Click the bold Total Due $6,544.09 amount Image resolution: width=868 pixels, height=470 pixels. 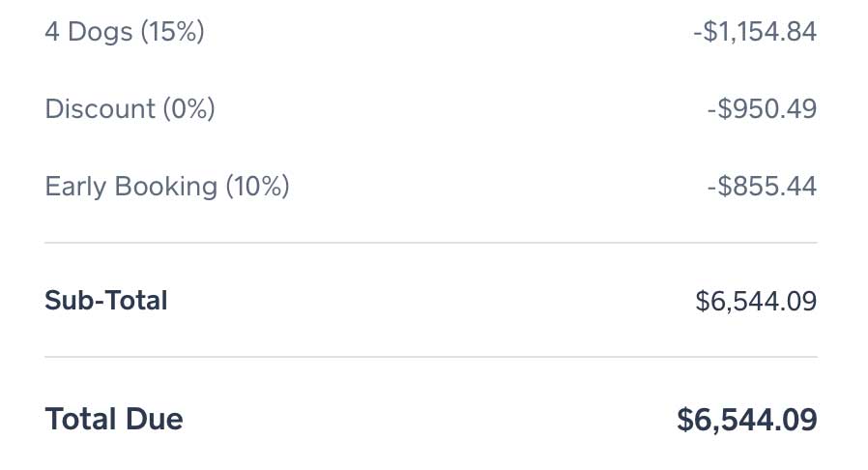747,420
